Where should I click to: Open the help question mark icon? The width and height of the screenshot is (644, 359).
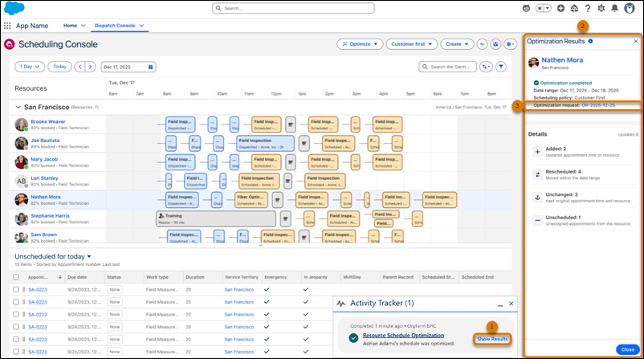coord(588,8)
